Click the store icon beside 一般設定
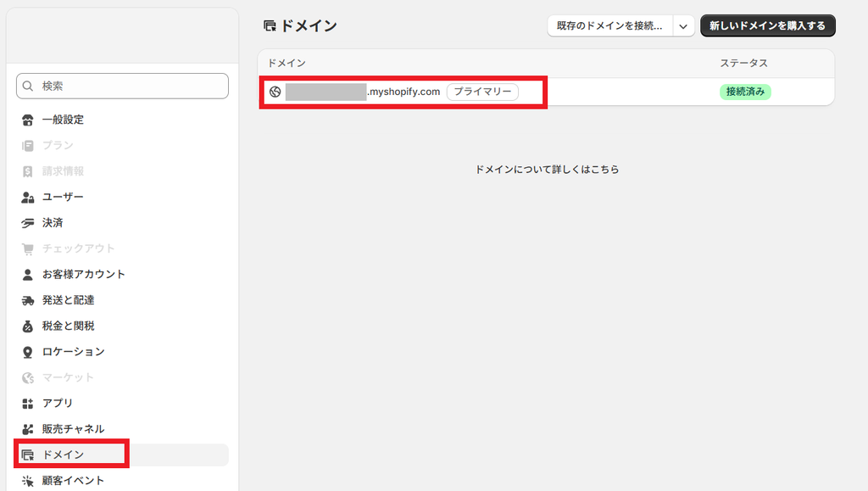Viewport: 868px width, 491px height. click(28, 120)
